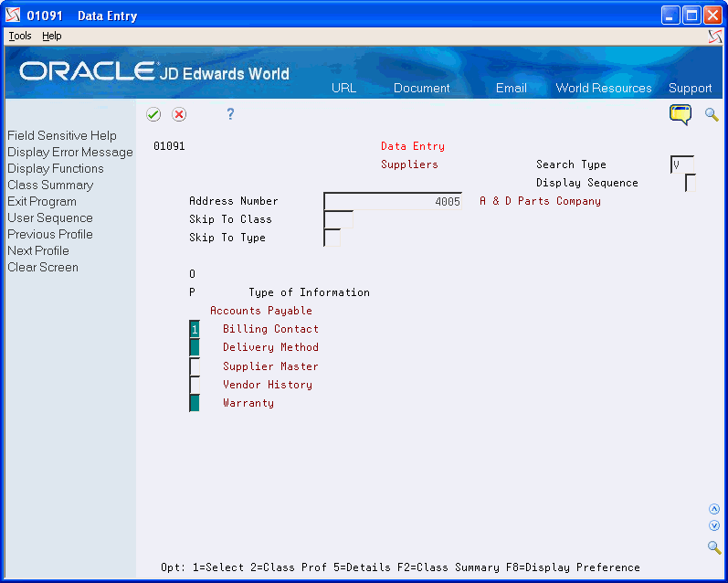This screenshot has width=728, height=583.
Task: Click the Accounts Payable heading
Action: tap(261, 311)
